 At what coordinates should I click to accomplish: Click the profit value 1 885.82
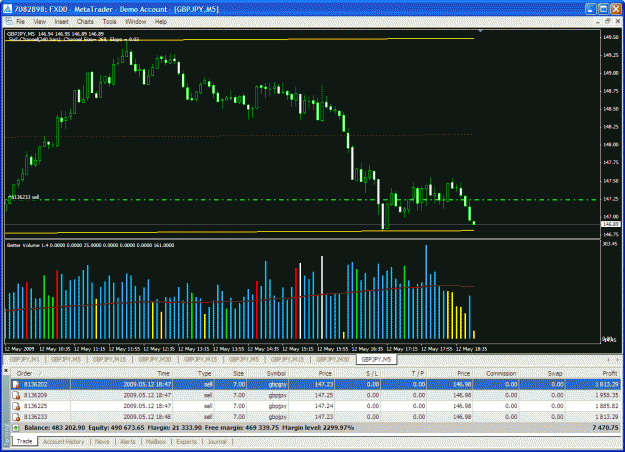[x=606, y=406]
